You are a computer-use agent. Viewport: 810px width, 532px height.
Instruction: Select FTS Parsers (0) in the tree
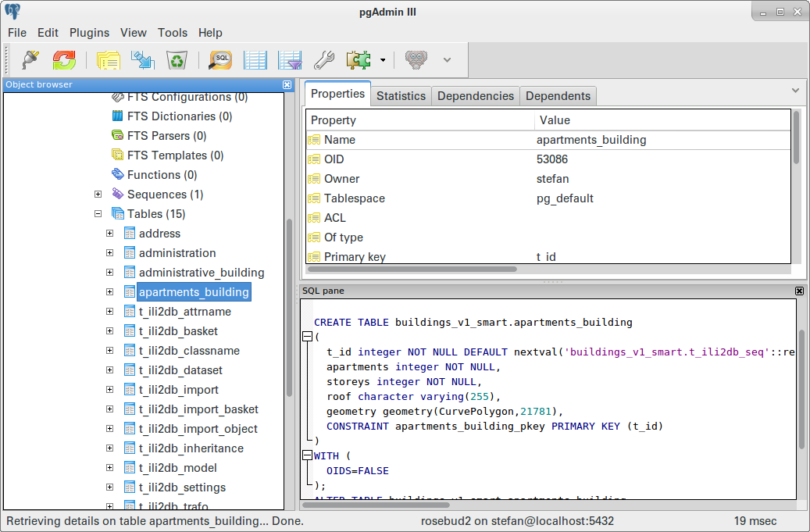(167, 136)
